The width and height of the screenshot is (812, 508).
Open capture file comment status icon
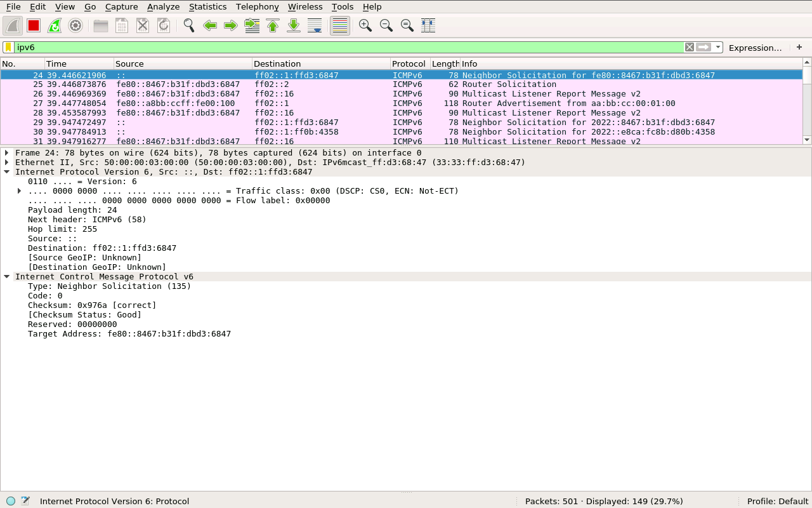[25, 501]
